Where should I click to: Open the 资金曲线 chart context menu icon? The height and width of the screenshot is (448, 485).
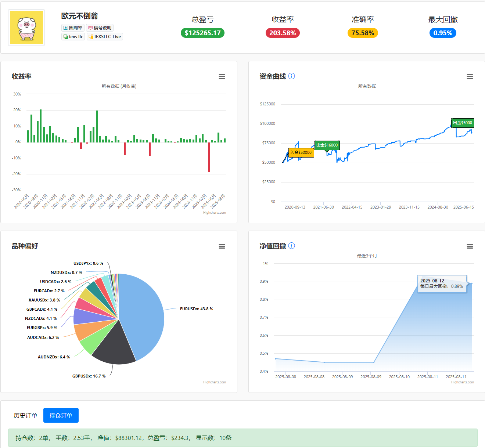pyautogui.click(x=470, y=77)
